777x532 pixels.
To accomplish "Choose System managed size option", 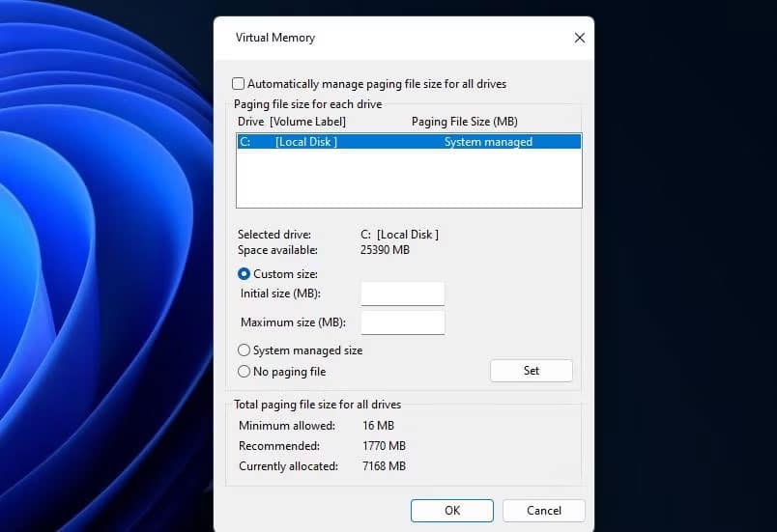I will click(x=244, y=350).
